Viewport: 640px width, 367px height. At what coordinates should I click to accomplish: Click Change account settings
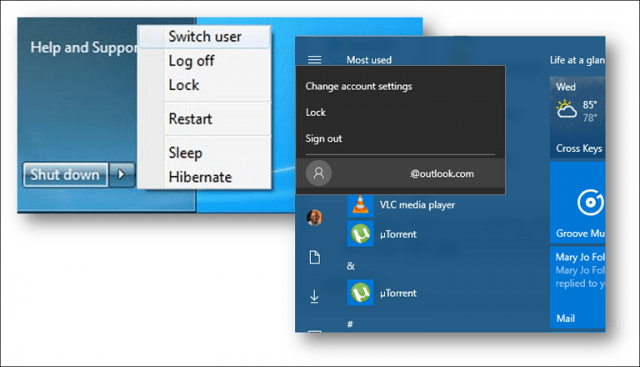[359, 87]
